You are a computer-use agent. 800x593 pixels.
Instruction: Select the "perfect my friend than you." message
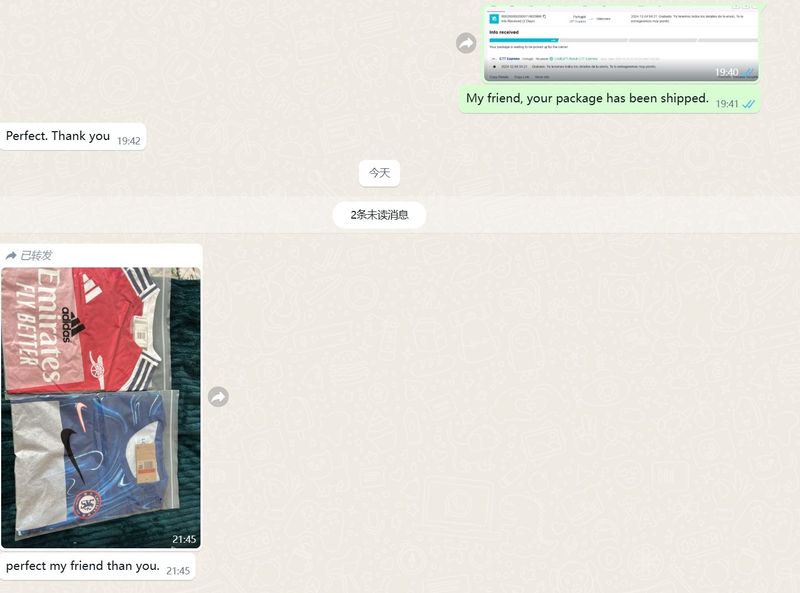click(83, 566)
